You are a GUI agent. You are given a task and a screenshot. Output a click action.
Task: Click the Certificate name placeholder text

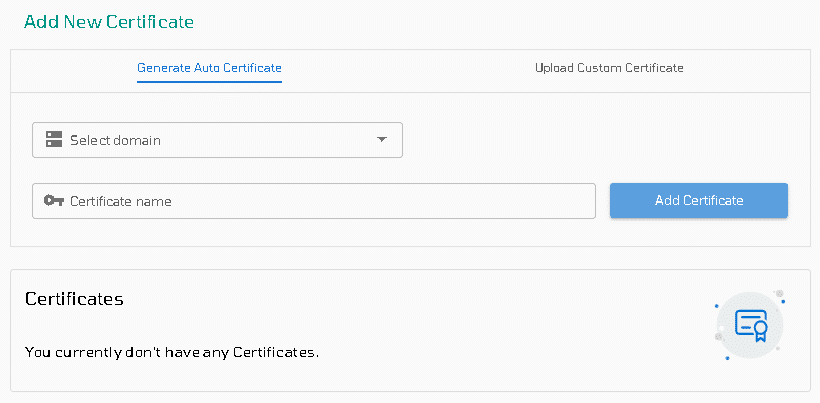(x=121, y=201)
